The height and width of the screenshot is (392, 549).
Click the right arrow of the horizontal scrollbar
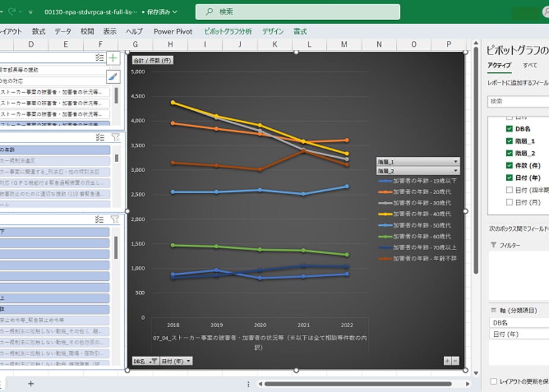[467, 384]
